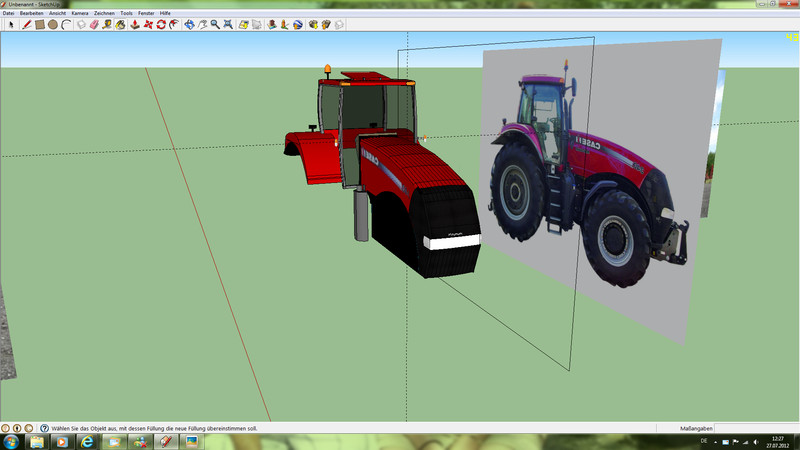Select the Arc tool
The width and height of the screenshot is (800, 450).
(x=66, y=24)
